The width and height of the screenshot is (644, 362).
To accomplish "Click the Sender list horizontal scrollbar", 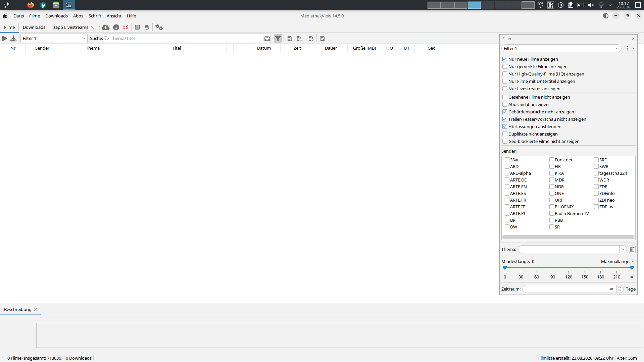I will (568, 237).
